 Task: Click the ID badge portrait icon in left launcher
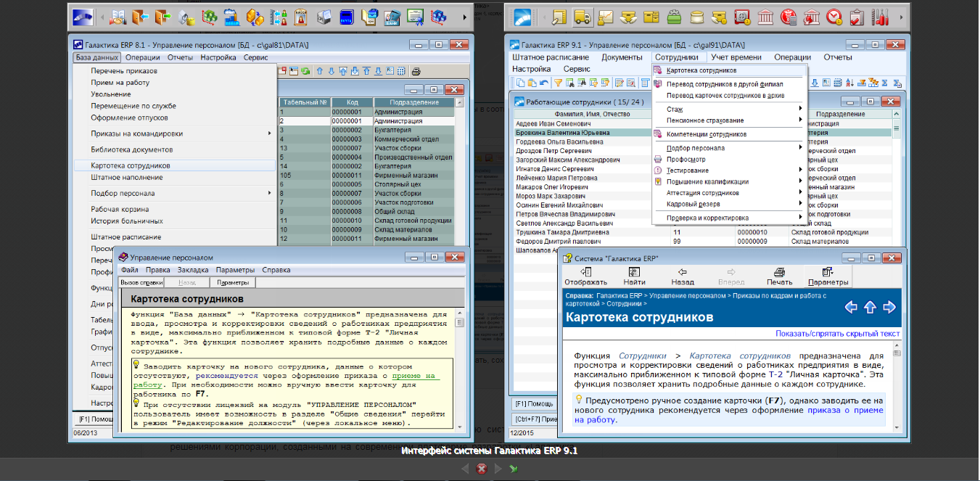pos(300,17)
